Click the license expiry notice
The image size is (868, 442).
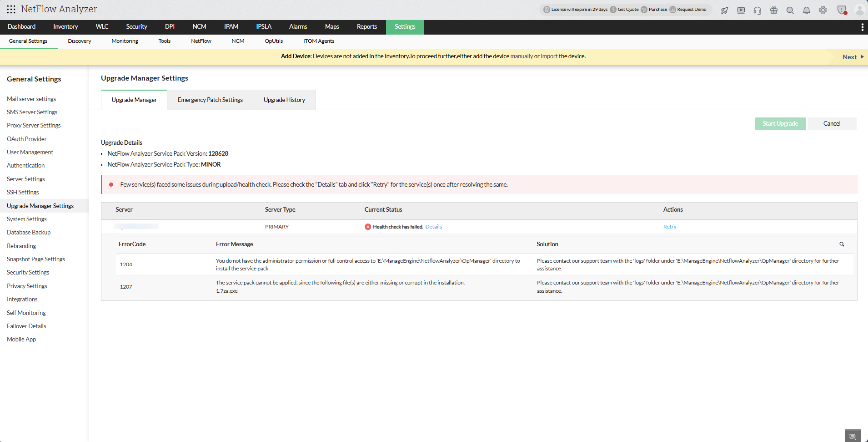tap(576, 10)
